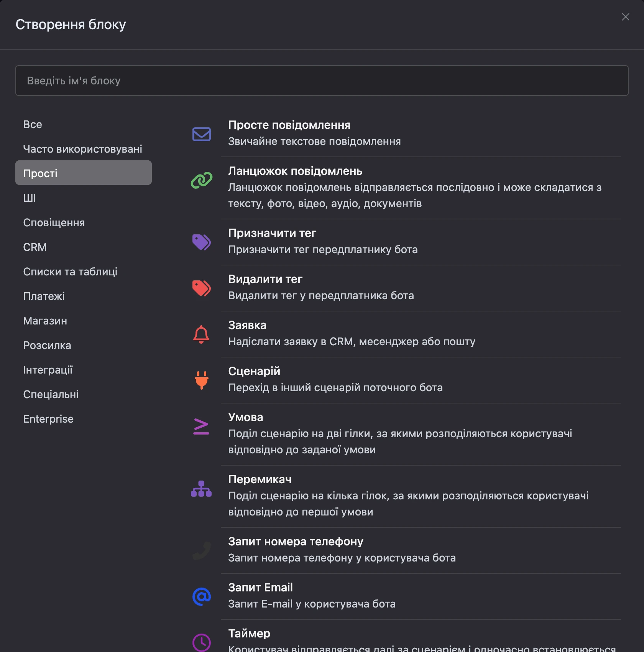Close the Створення блоку dialog

pyautogui.click(x=625, y=17)
